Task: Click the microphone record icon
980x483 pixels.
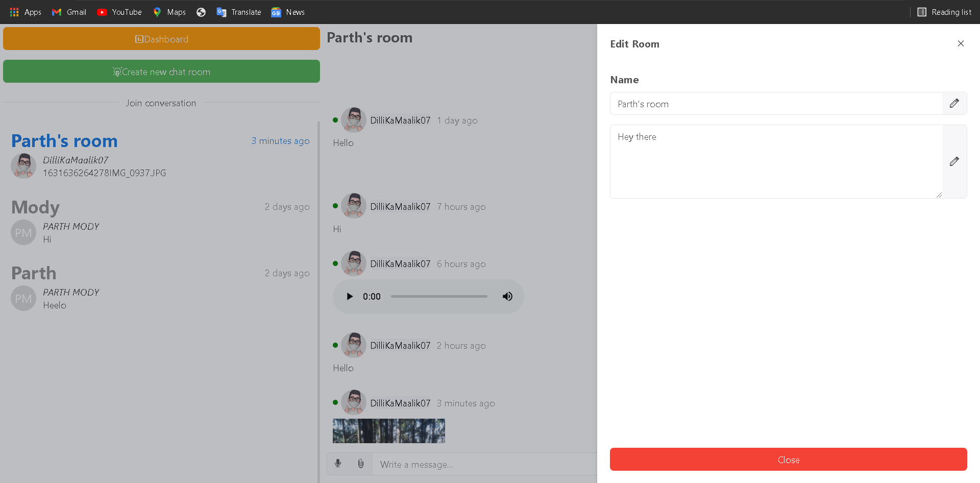Action: [x=338, y=464]
